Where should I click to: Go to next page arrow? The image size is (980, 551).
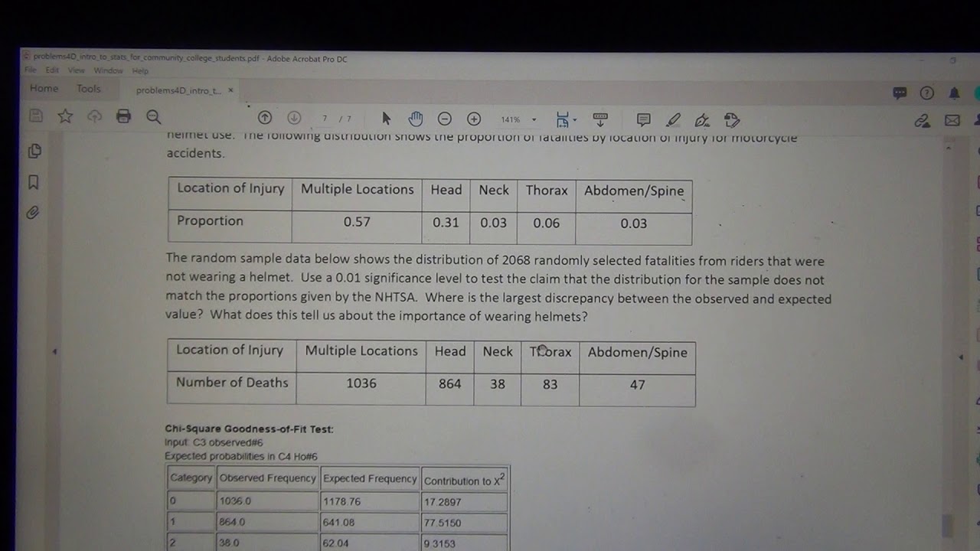point(294,118)
